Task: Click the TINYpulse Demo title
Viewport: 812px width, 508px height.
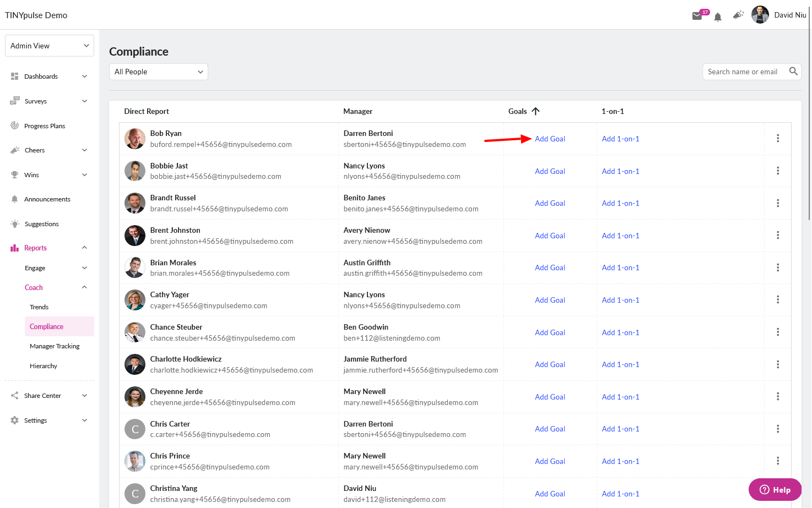Action: 36,15
